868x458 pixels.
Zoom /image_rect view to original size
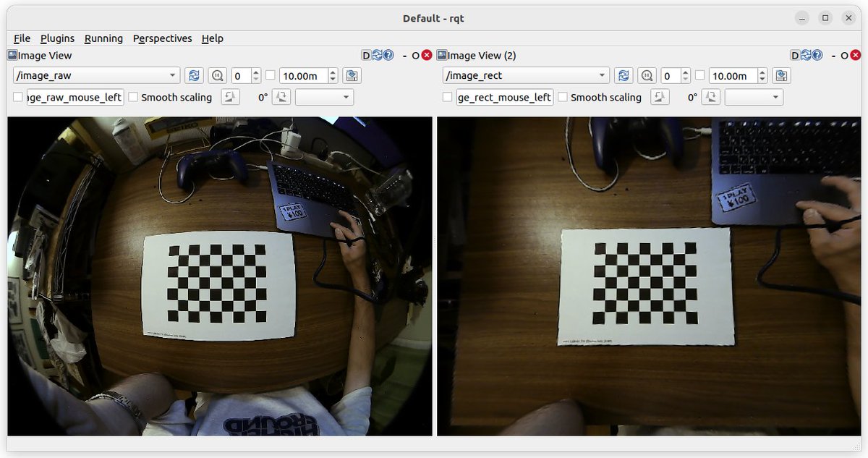click(x=647, y=75)
